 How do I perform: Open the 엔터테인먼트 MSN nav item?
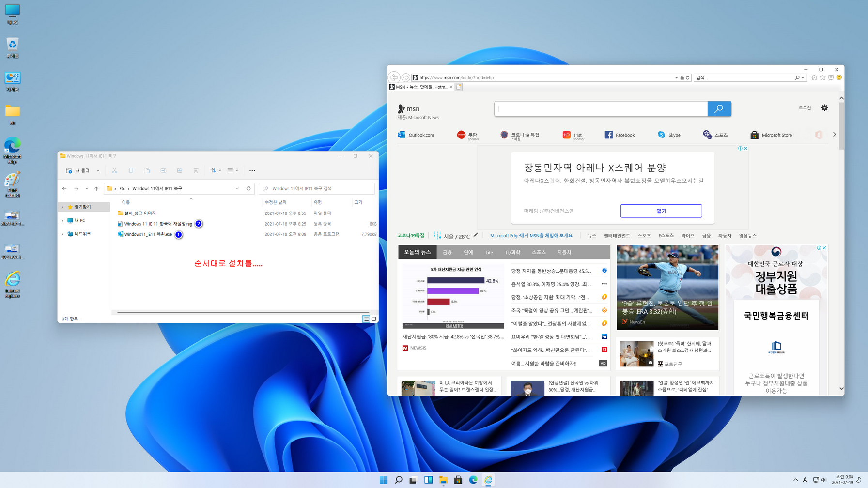click(x=617, y=236)
